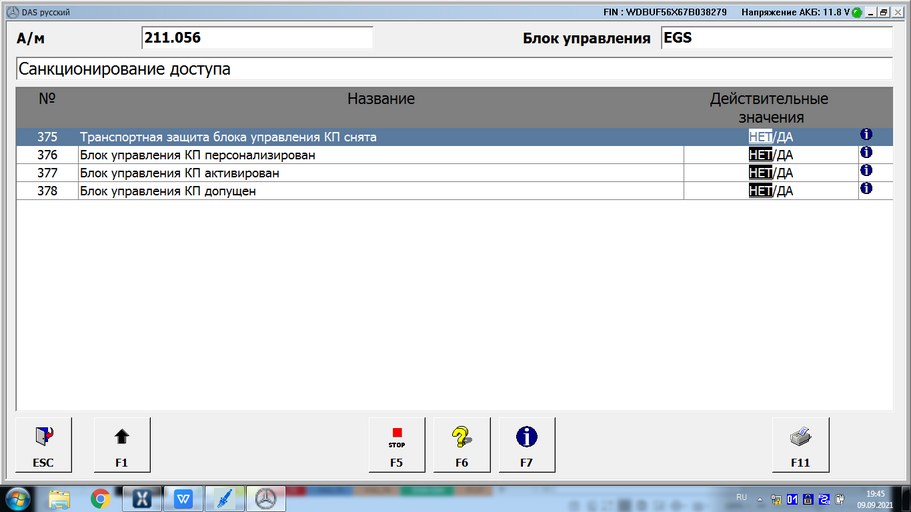This screenshot has width=911, height=512.
Task: Open the Xentry X icon in taskbar
Action: point(142,499)
